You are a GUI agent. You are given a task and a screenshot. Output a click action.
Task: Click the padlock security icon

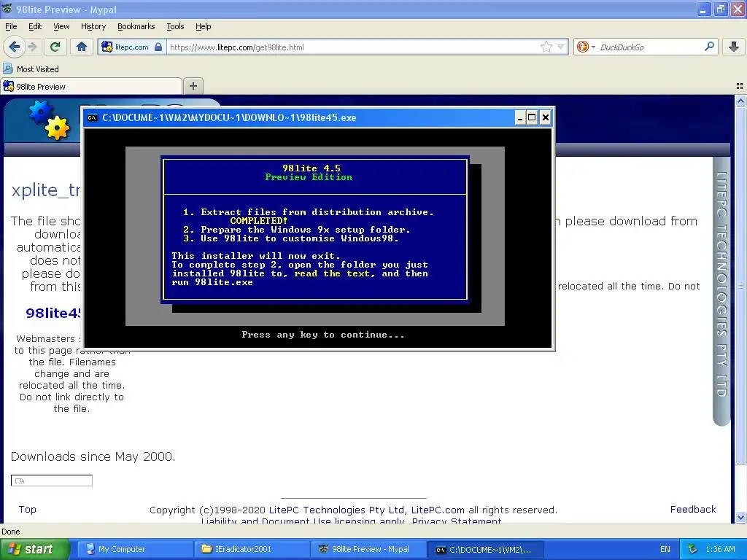(158, 47)
